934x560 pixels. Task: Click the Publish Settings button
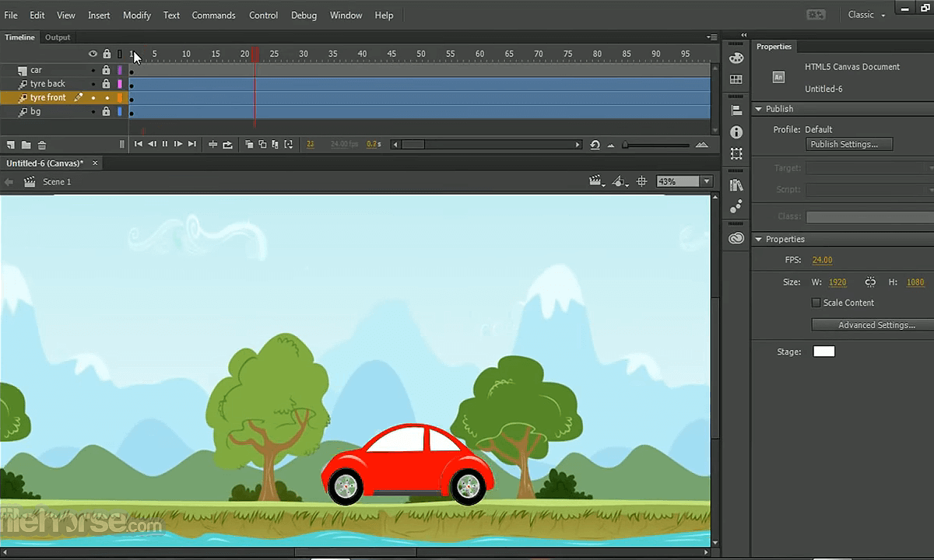click(x=848, y=144)
